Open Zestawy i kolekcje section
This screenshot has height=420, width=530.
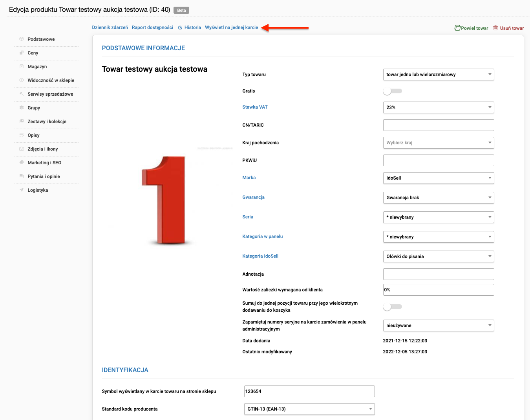tap(47, 122)
